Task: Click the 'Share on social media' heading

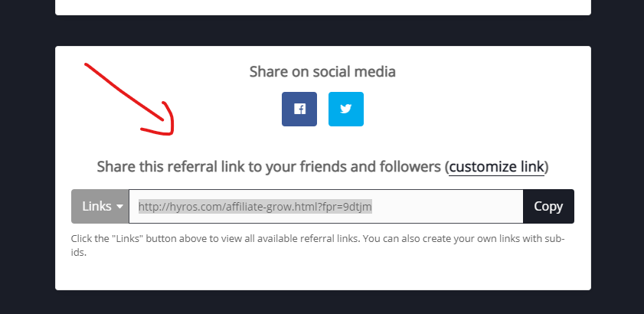Action: [x=322, y=71]
